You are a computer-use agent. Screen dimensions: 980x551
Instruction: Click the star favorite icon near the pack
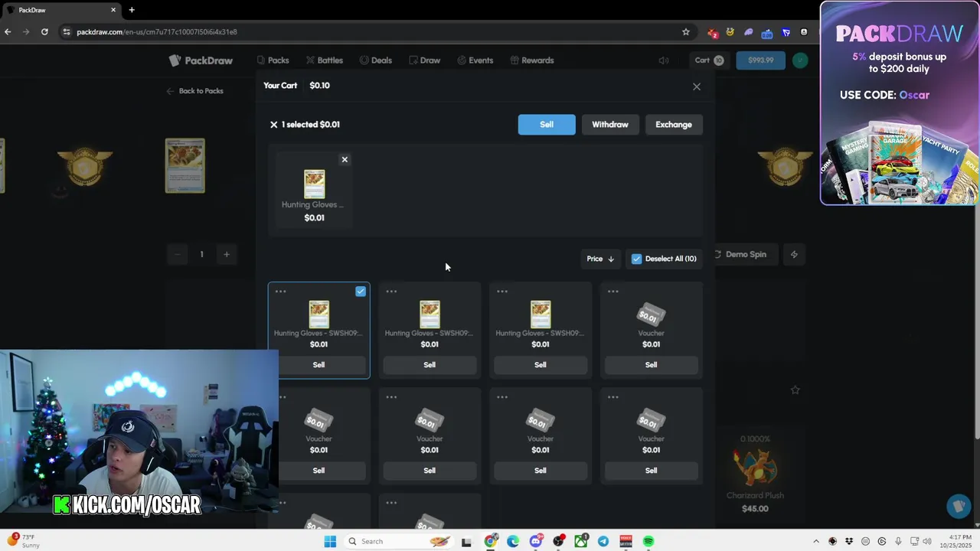pos(795,390)
